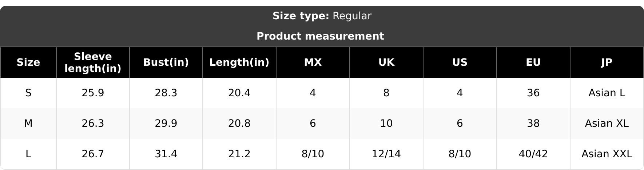Select the Length(in) column header
This screenshot has height=170, width=644.
pos(239,62)
